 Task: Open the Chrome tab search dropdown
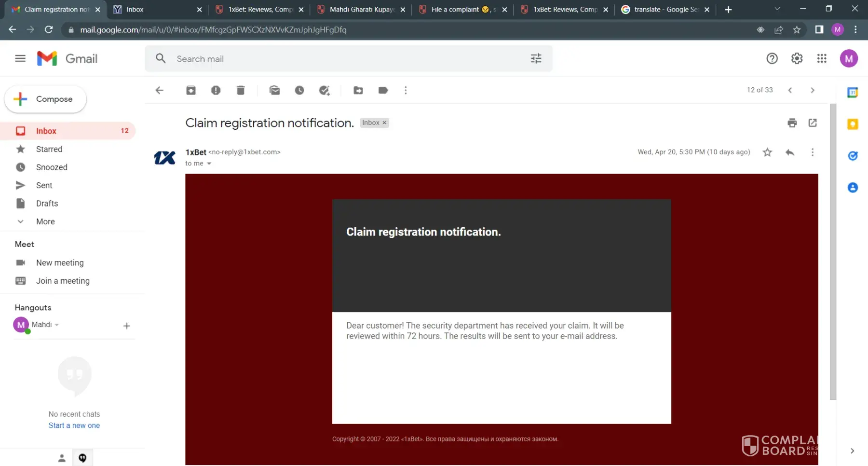[x=777, y=9]
